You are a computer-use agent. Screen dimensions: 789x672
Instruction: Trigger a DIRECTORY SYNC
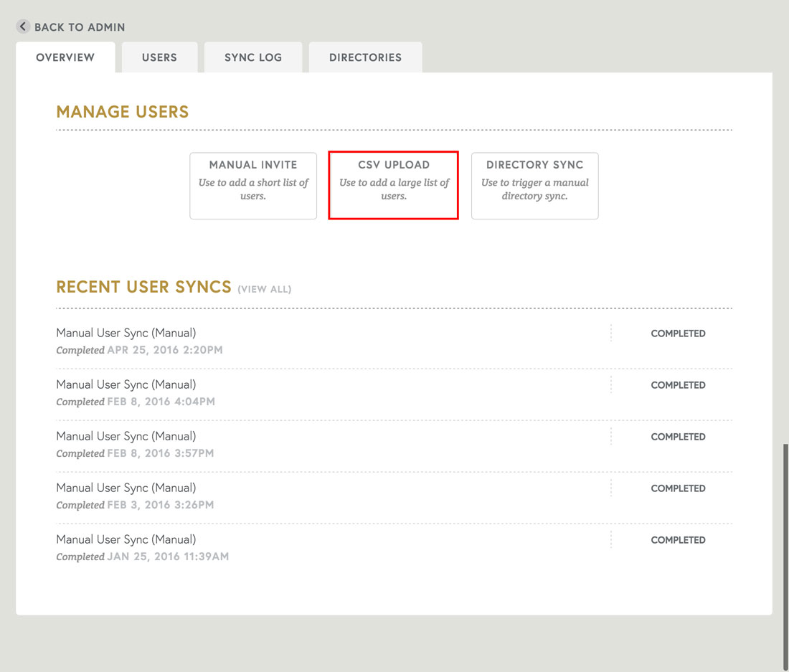click(x=534, y=185)
